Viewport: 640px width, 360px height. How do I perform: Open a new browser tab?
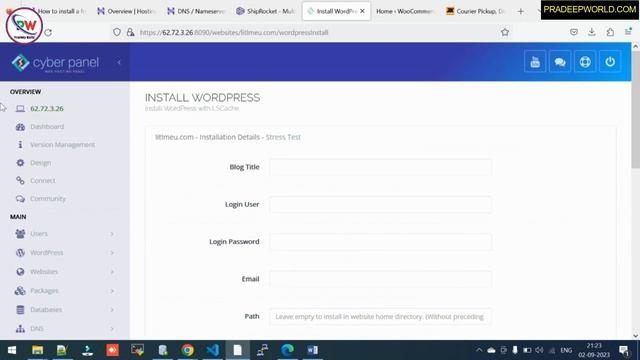pos(520,11)
